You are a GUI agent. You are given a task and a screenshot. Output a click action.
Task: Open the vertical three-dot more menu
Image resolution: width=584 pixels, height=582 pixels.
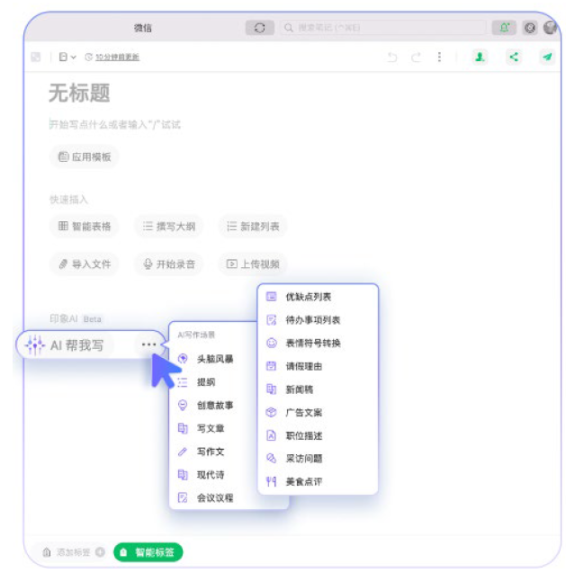pos(439,57)
